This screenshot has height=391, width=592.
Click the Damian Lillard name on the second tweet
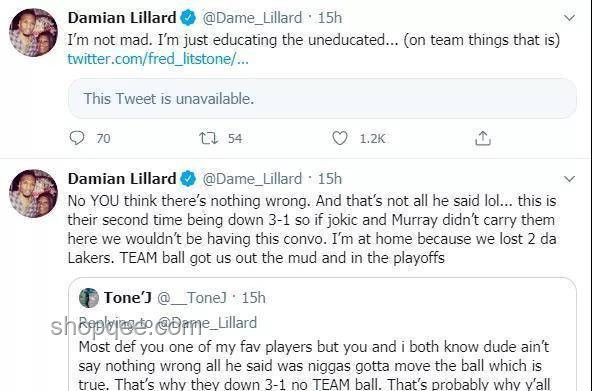click(x=122, y=179)
